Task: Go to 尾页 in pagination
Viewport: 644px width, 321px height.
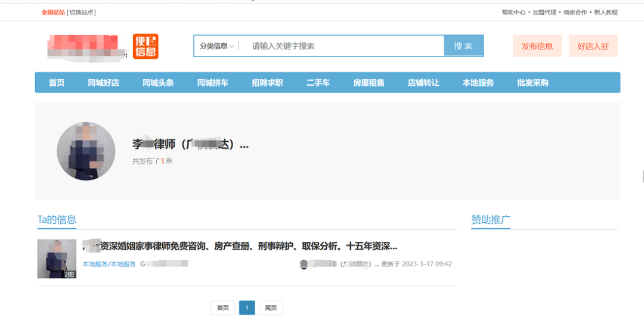Action: (271, 308)
